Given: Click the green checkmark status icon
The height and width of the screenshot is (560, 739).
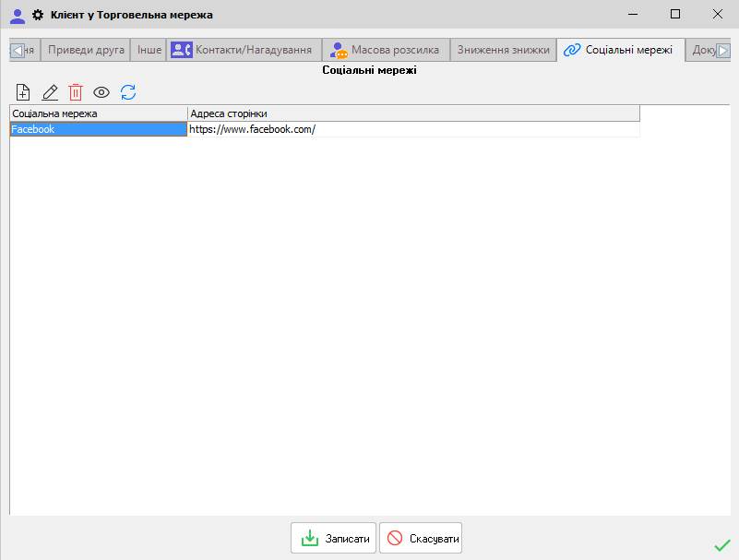Looking at the screenshot, I should (x=721, y=545).
